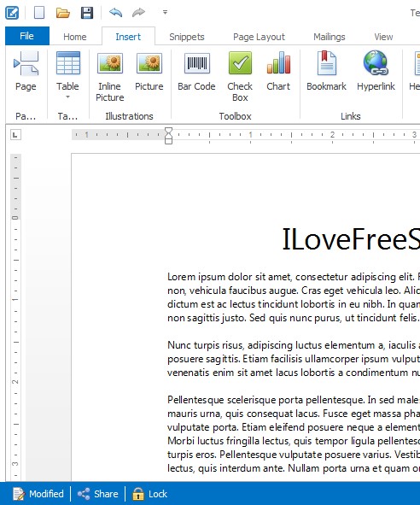The width and height of the screenshot is (420, 505).
Task: Click the Links group label
Action: coord(351,116)
